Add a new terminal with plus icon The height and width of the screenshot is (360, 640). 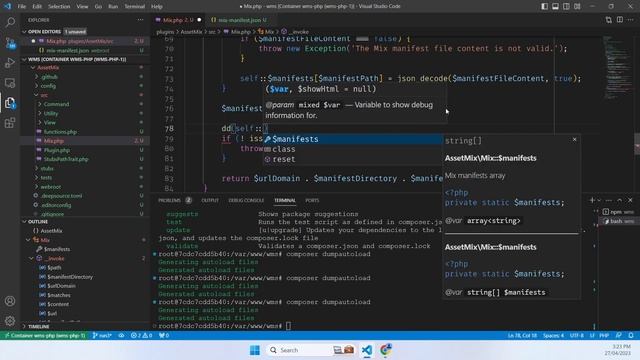[592, 200]
